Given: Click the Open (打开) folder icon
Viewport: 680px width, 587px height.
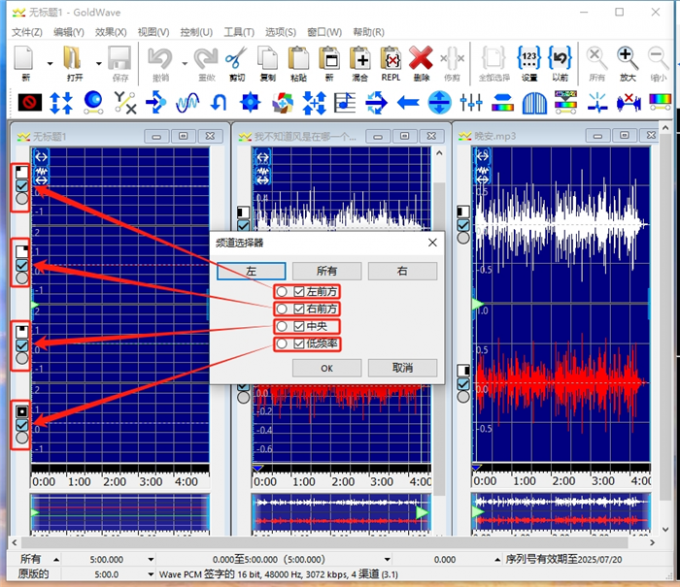Looking at the screenshot, I should pos(72,58).
